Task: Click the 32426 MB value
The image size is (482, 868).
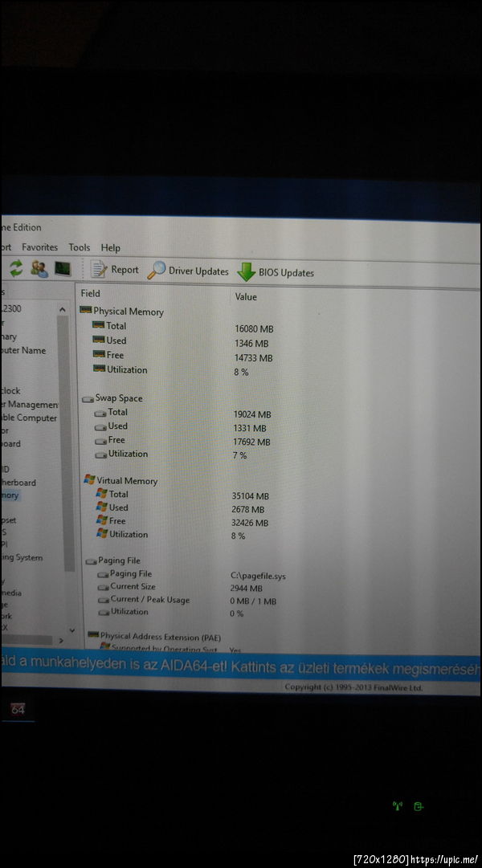Action: click(250, 523)
